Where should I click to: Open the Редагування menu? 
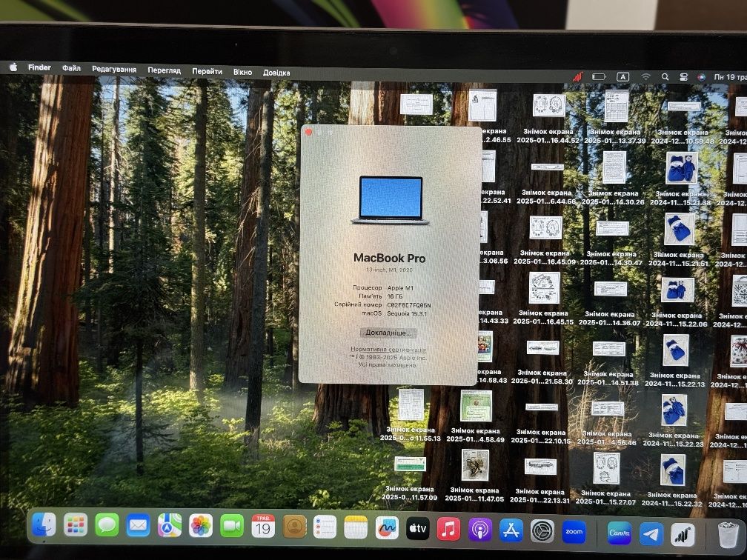pyautogui.click(x=114, y=69)
